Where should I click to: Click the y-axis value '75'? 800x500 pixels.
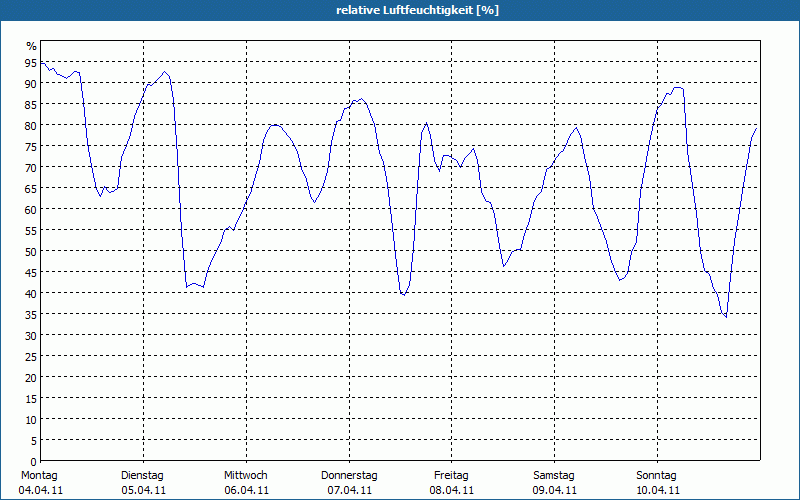click(x=31, y=146)
